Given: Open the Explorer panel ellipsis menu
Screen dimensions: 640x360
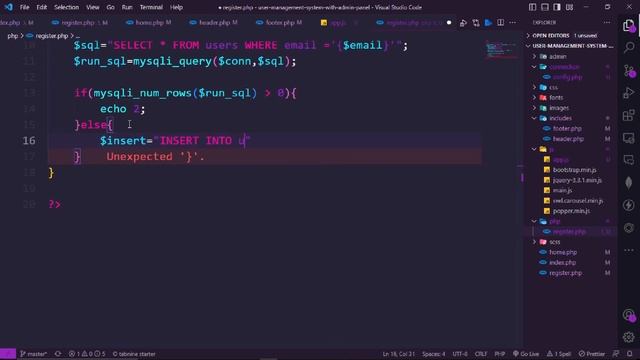Looking at the screenshot, I should click(607, 22).
